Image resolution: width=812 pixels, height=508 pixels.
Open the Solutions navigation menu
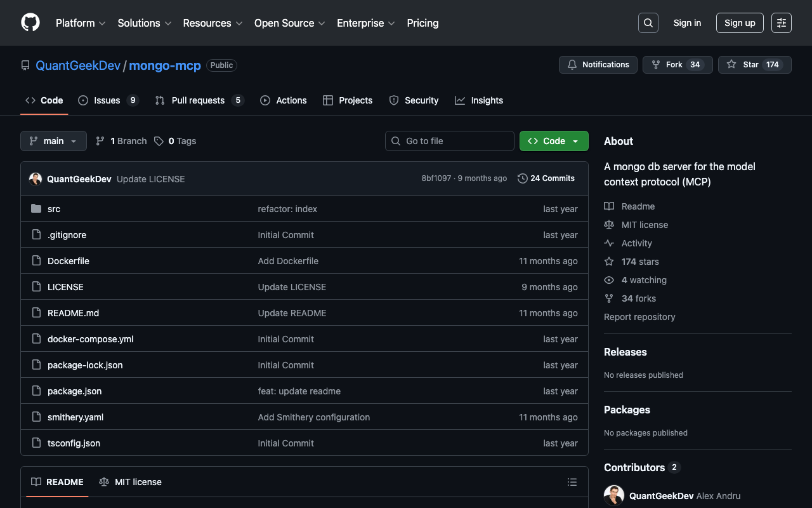coord(144,23)
